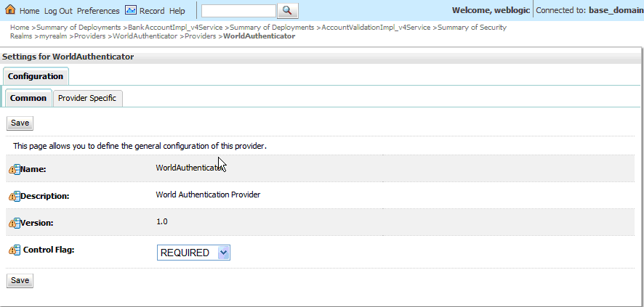This screenshot has width=644, height=307.
Task: Click the icon beside Name label
Action: 15,169
